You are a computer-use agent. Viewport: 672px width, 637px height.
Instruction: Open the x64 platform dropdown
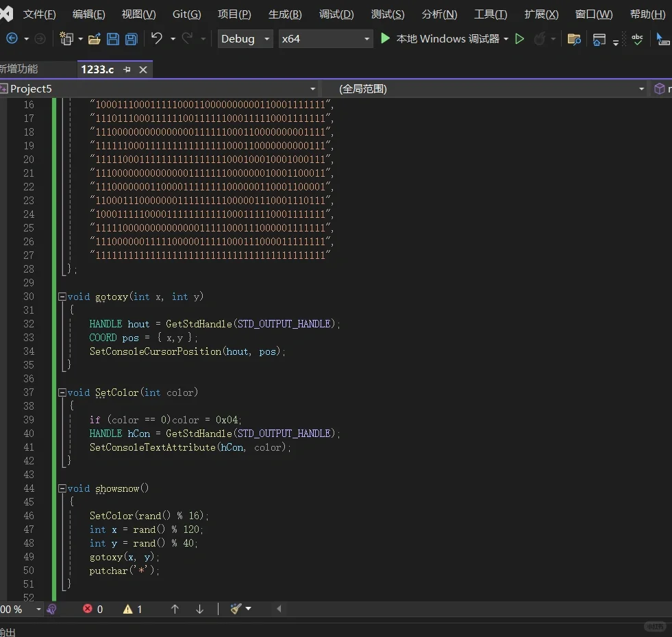click(x=325, y=39)
